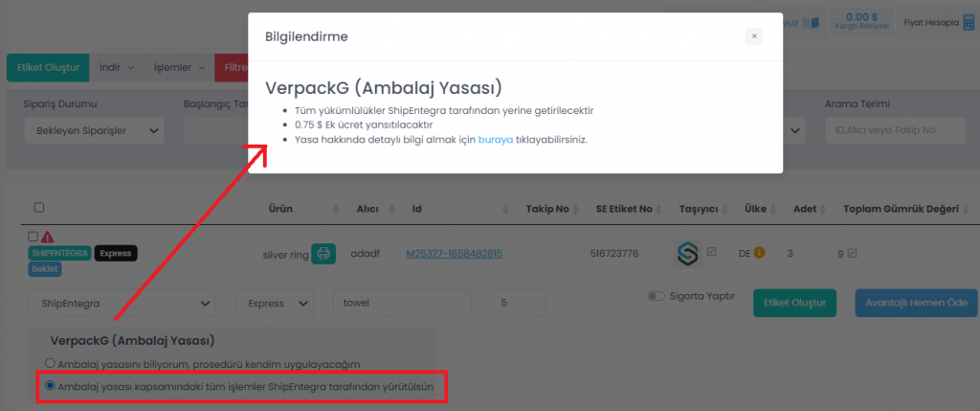Screen dimensions: 980x411
Task: Open the İşlemler dropdown menu
Action: point(179,68)
